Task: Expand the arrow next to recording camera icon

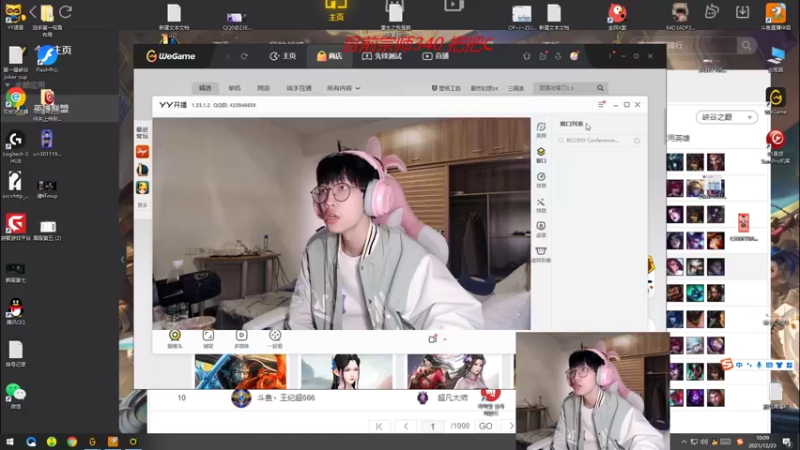Action: point(445,339)
